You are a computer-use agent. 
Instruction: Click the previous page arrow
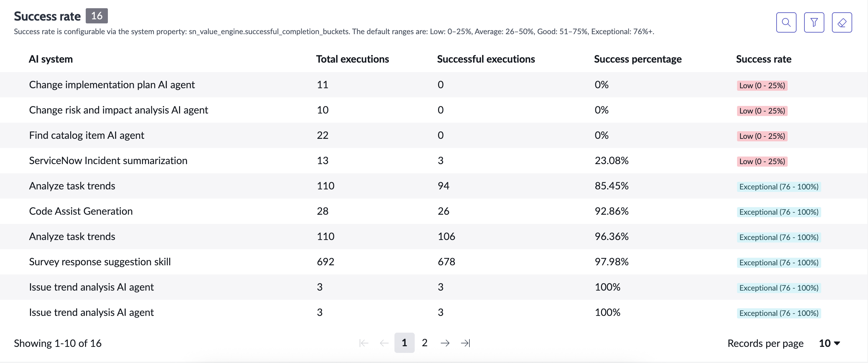pos(384,343)
